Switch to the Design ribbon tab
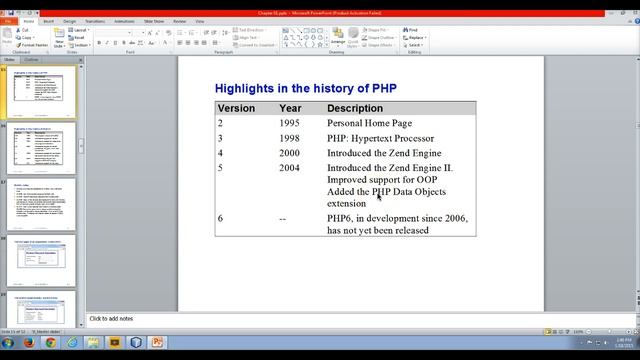Image resolution: width=640 pixels, height=360 pixels. coord(69,21)
